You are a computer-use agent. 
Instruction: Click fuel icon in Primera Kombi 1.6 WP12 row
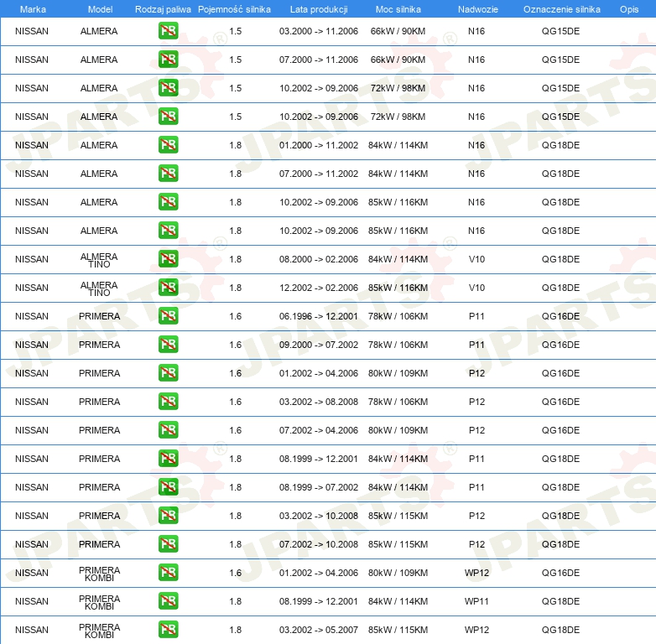(168, 573)
